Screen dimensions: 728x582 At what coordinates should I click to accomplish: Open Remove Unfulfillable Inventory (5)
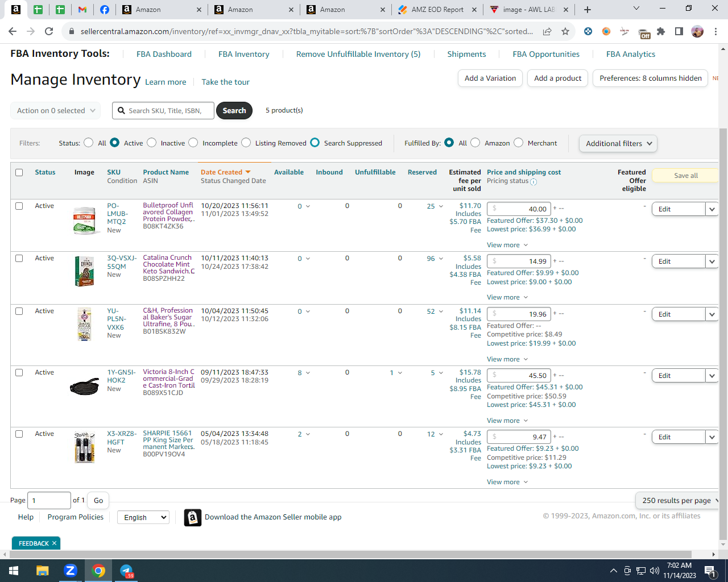click(x=358, y=54)
